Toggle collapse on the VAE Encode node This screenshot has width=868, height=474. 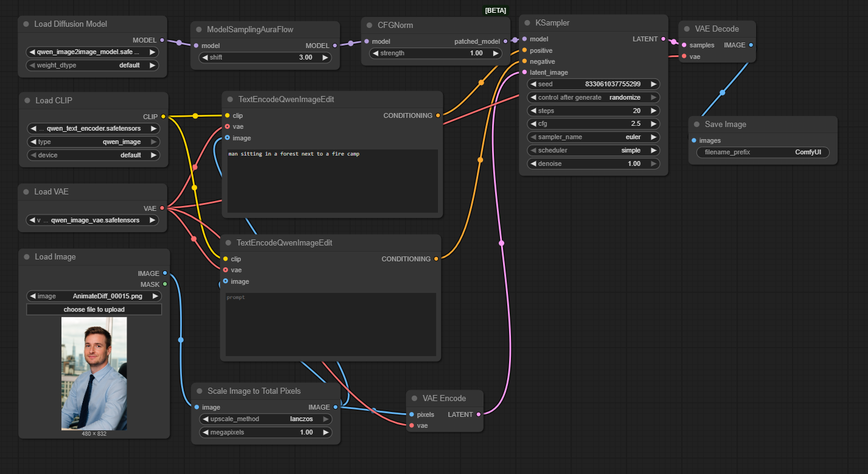414,399
